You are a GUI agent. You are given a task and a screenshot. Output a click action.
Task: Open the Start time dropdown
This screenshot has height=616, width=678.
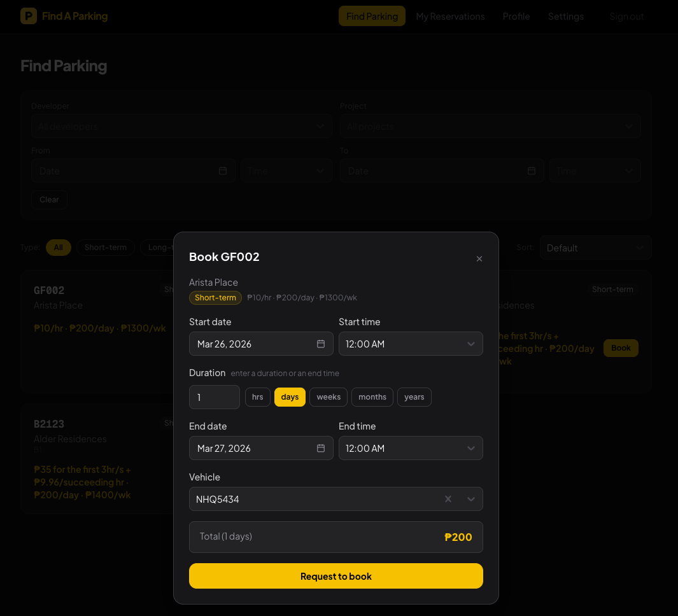tap(411, 344)
